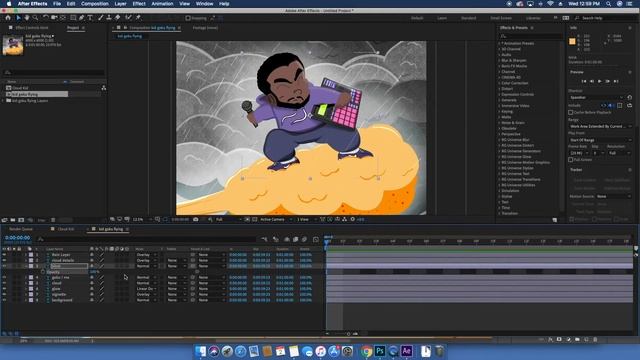The height and width of the screenshot is (360, 640).
Task: Step to the next frame in Preview panel
Action: (x=608, y=81)
